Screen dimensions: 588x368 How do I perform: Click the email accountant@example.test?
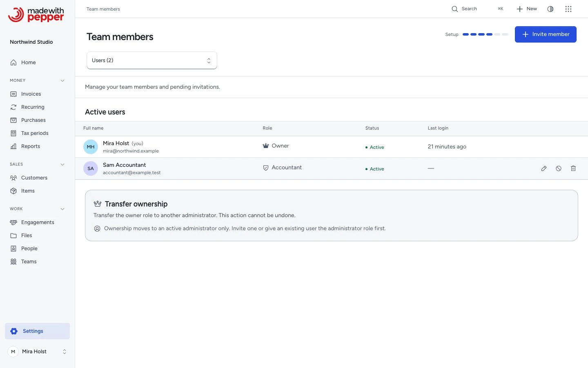pos(131,173)
